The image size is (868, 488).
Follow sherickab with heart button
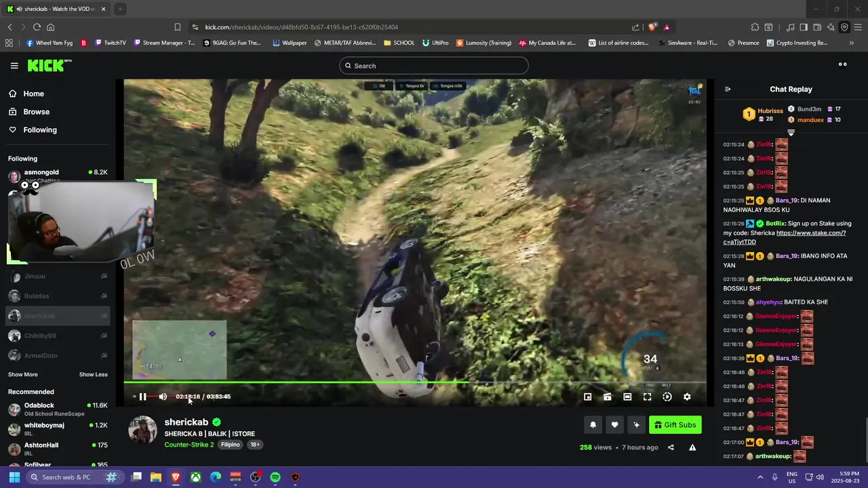tap(614, 425)
